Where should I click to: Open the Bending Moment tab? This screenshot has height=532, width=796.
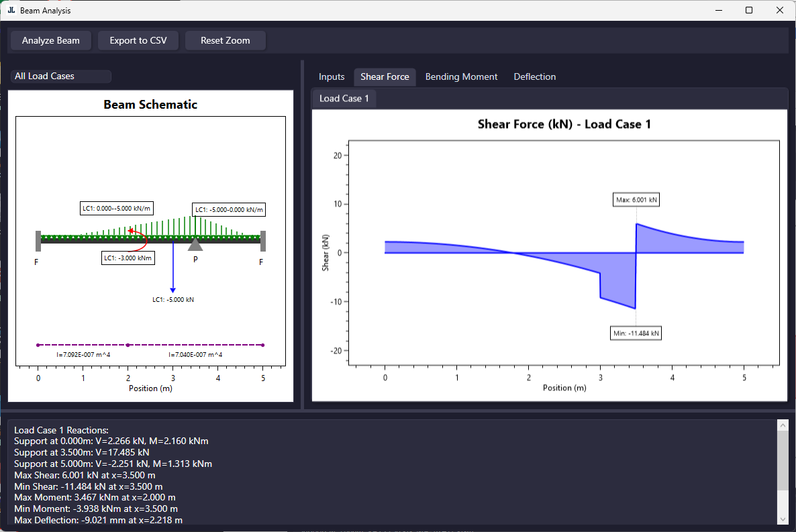pos(461,77)
